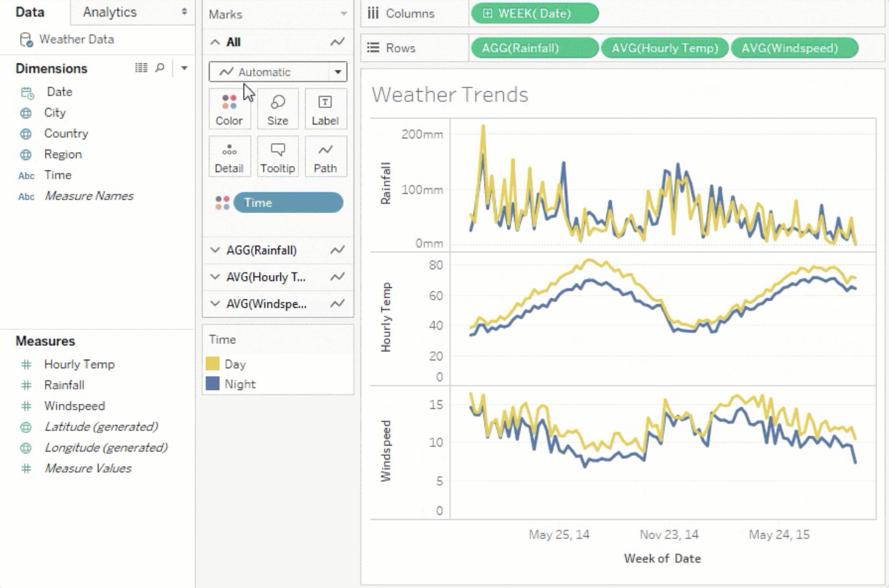Click the View Data grid icon near Dimensions
This screenshot has height=588, width=889.
click(140, 68)
